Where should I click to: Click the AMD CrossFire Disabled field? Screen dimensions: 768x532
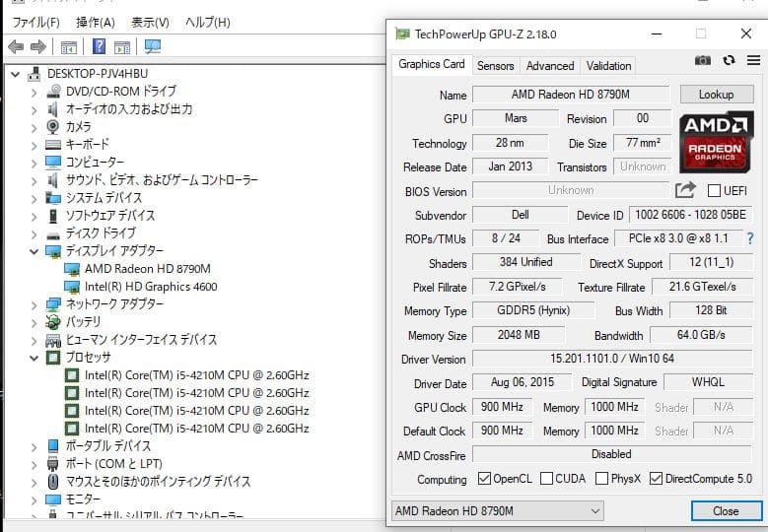[x=612, y=454]
